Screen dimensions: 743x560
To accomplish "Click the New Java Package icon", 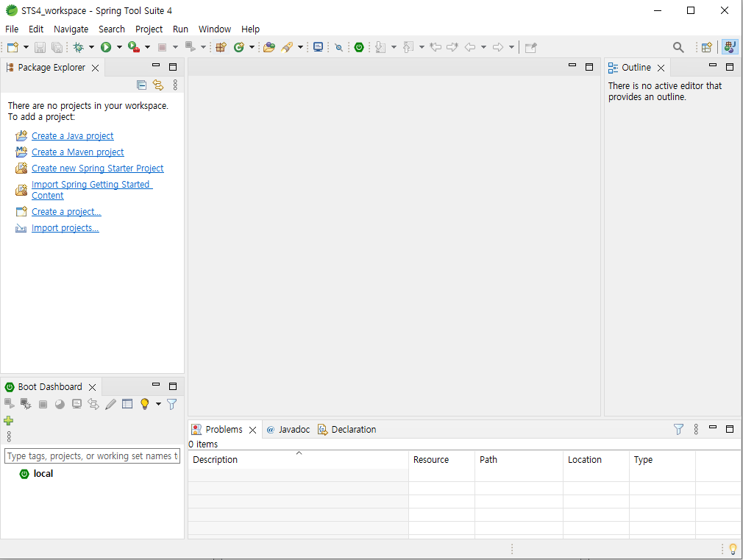I will pos(221,47).
